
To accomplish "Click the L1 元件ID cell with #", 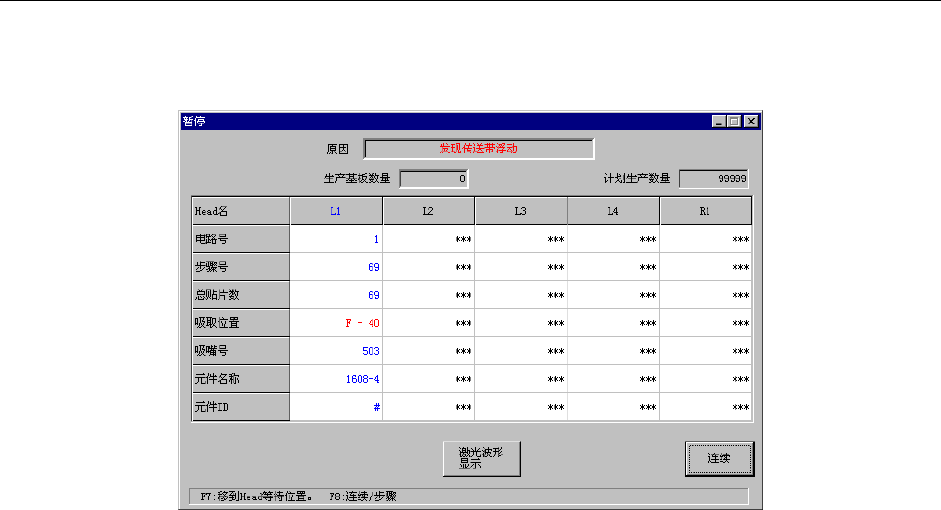I will coord(336,407).
